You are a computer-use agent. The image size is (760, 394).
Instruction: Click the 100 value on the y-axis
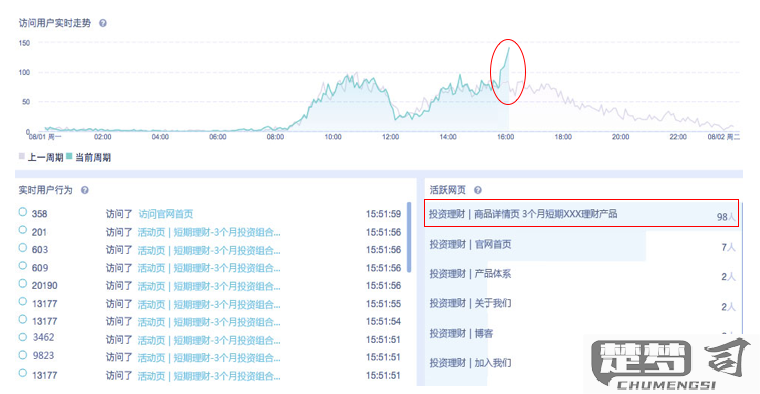pos(24,73)
